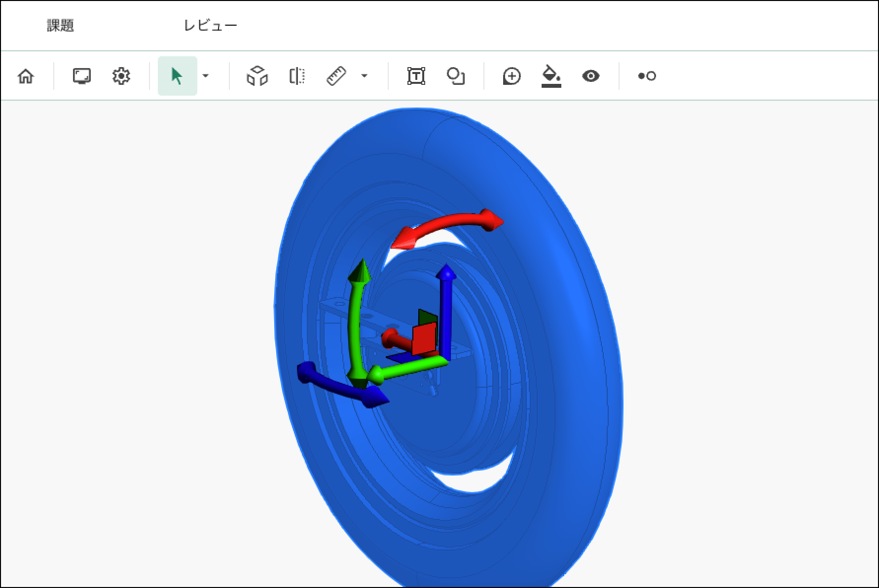Screen dimensions: 879x588
Task: Click the red curved rotation arrow
Action: (x=449, y=222)
